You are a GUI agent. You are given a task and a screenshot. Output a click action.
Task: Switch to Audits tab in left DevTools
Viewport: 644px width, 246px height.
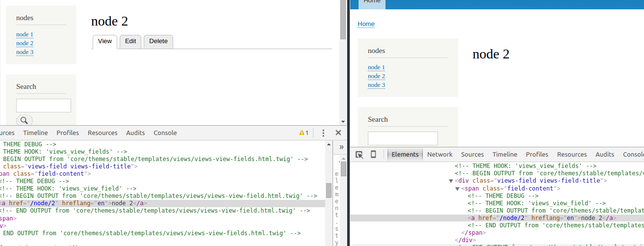click(135, 133)
